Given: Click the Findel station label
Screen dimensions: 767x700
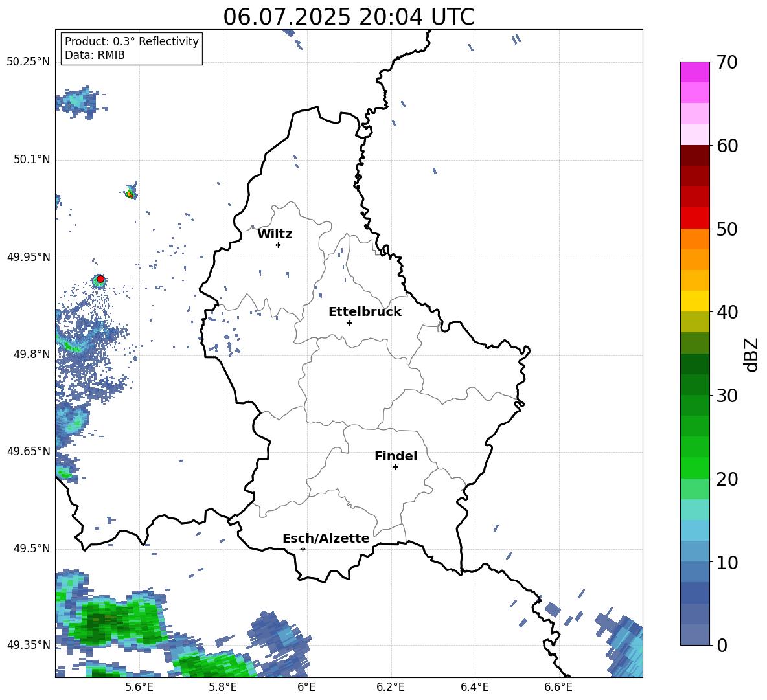Looking at the screenshot, I should click(x=396, y=456).
